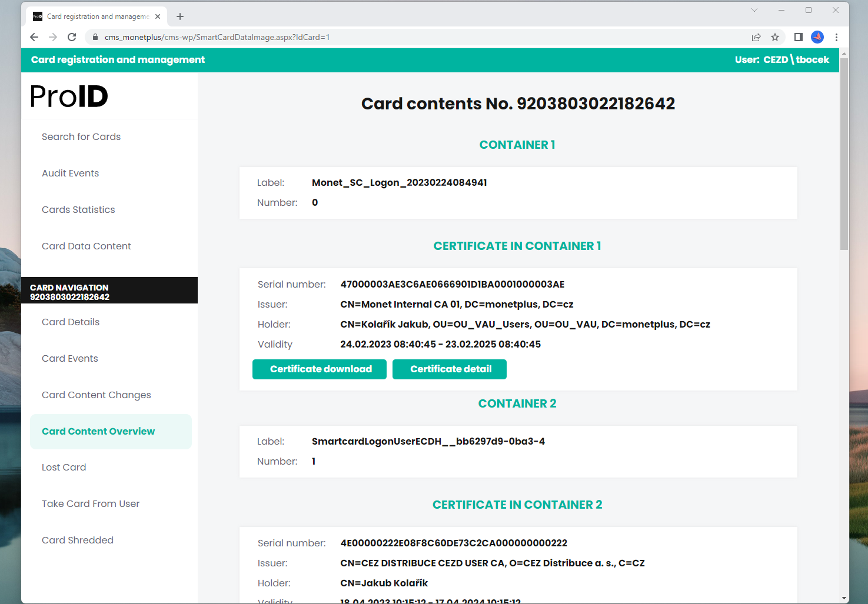The image size is (868, 604).
Task: Open the Chrome three-dot menu
Action: pos(836,36)
